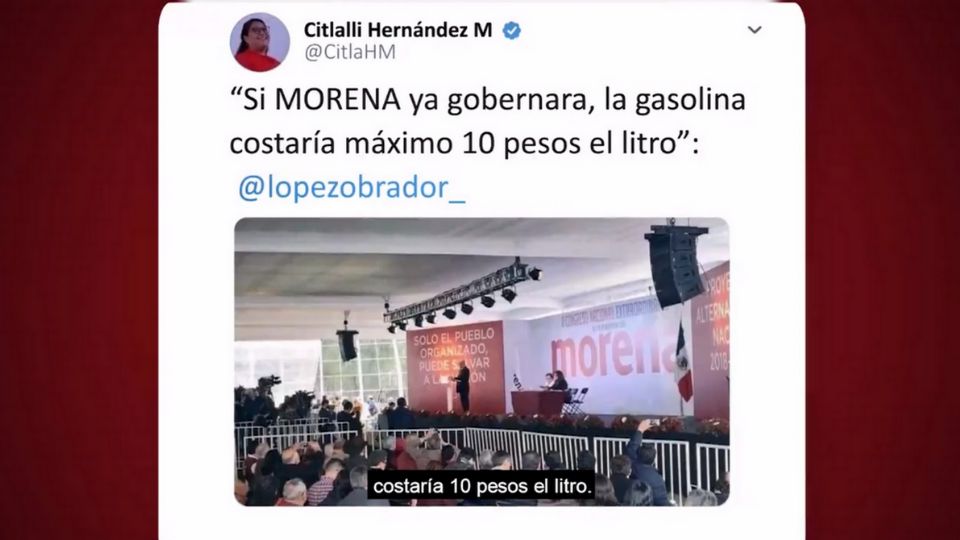Click the table with seated panelists

[x=540, y=403]
